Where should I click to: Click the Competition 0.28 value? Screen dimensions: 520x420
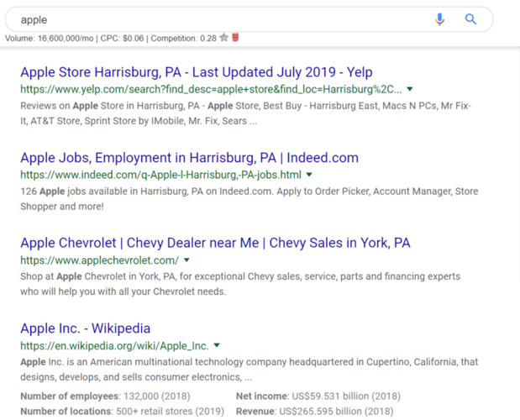point(183,38)
